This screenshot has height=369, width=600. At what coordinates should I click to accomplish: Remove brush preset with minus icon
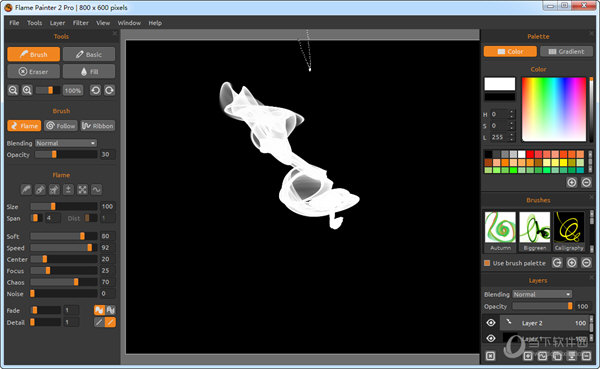click(x=586, y=263)
